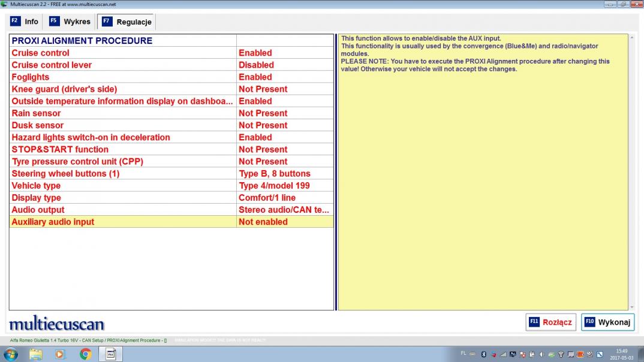Select Hazard lights switch-on in deceleration
Screen dimensions: 644x362
tap(171, 137)
